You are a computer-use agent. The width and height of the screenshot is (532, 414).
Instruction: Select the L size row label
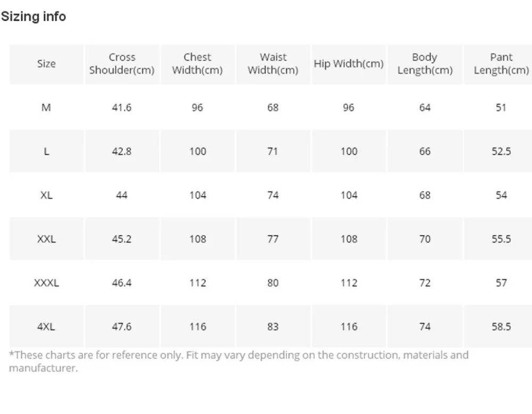pyautogui.click(x=46, y=151)
